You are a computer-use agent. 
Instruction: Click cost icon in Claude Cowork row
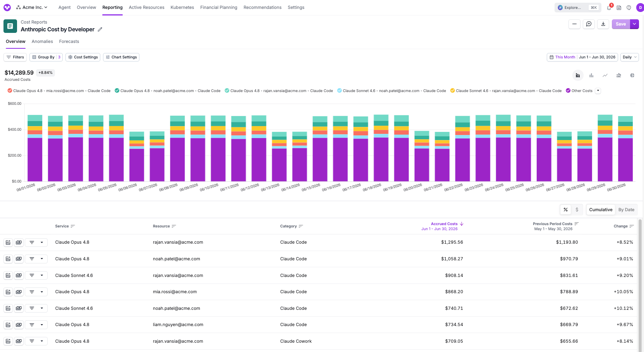pyautogui.click(x=19, y=341)
